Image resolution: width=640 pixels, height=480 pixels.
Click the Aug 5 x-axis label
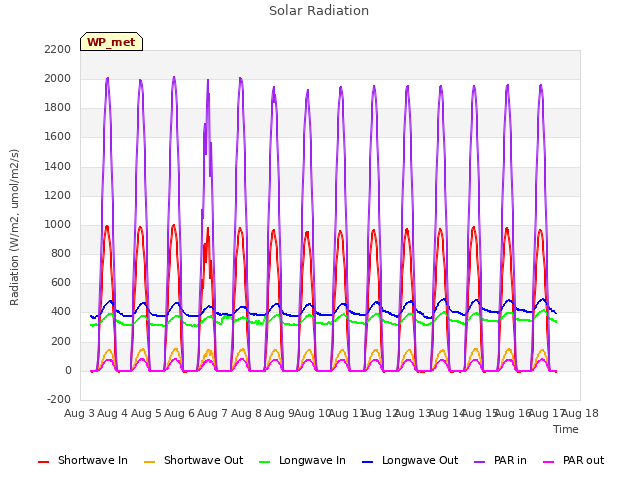point(146,413)
